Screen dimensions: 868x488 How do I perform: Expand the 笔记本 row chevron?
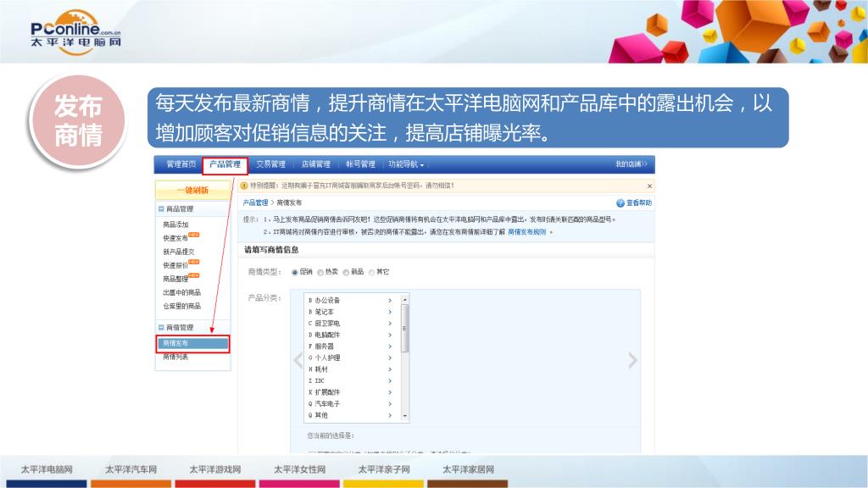tap(390, 312)
